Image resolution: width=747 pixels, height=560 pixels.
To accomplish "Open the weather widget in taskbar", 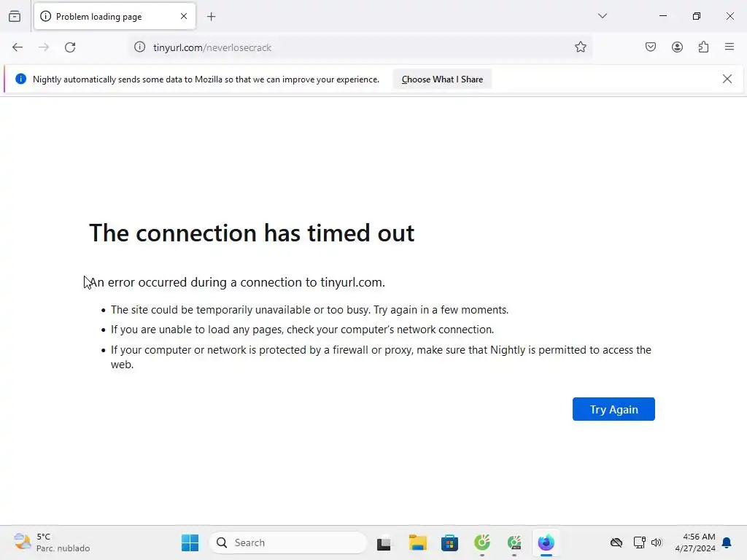I will coord(53,542).
